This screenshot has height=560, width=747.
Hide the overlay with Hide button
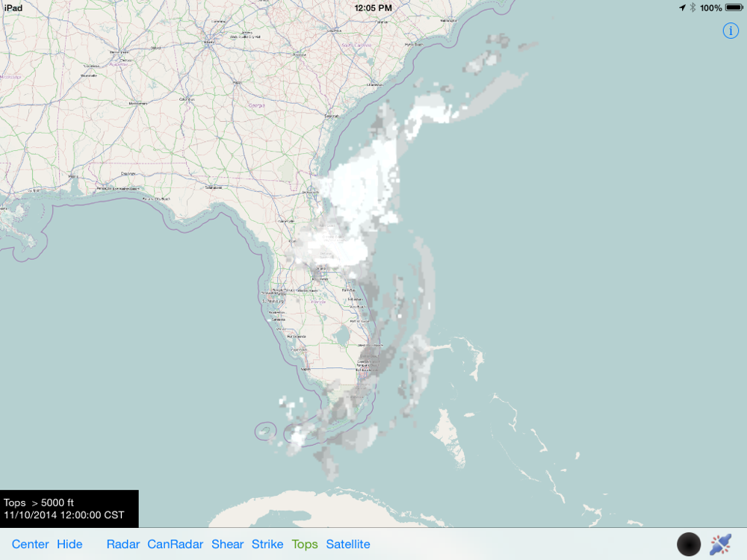coord(69,544)
